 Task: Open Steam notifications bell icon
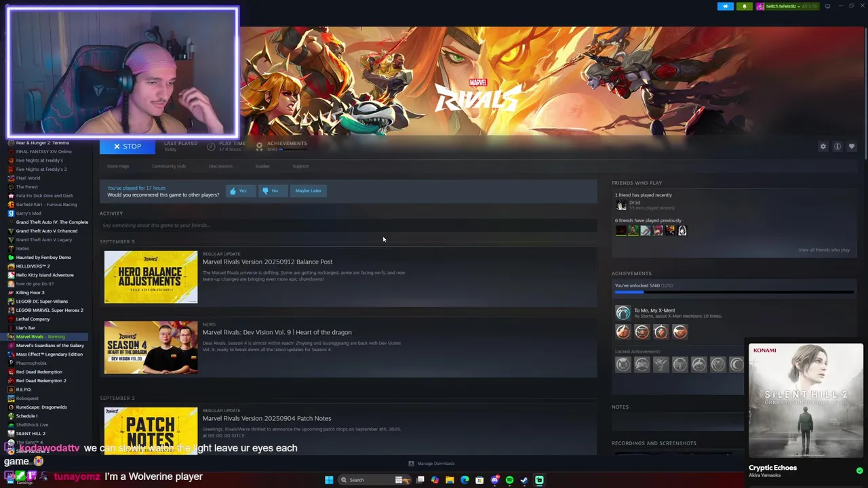click(x=744, y=6)
